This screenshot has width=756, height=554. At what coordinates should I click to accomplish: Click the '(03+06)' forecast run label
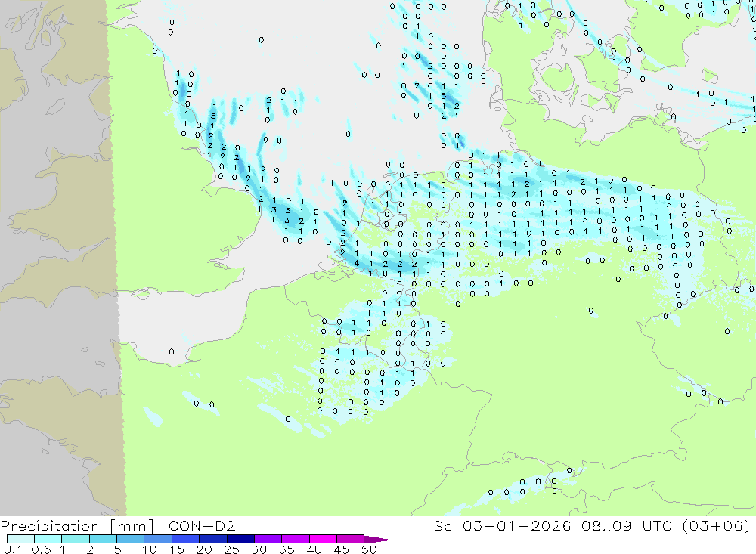click(x=716, y=525)
